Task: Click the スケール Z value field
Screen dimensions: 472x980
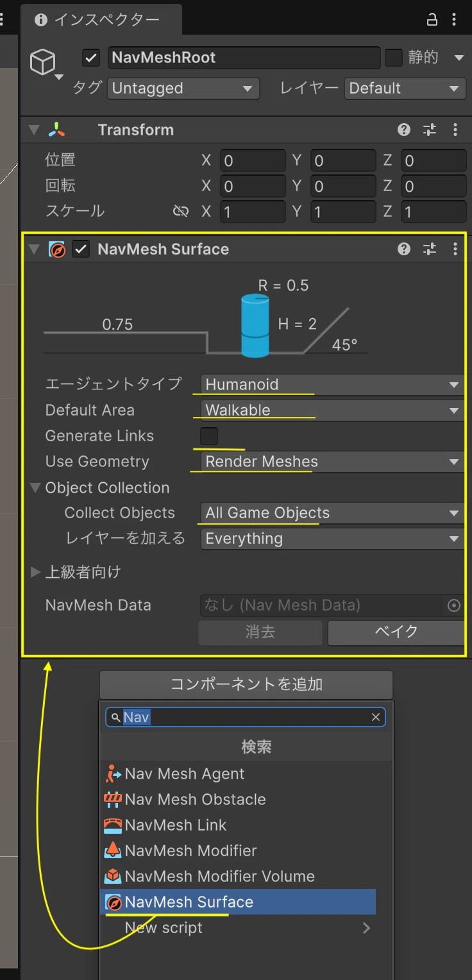Action: (434, 212)
